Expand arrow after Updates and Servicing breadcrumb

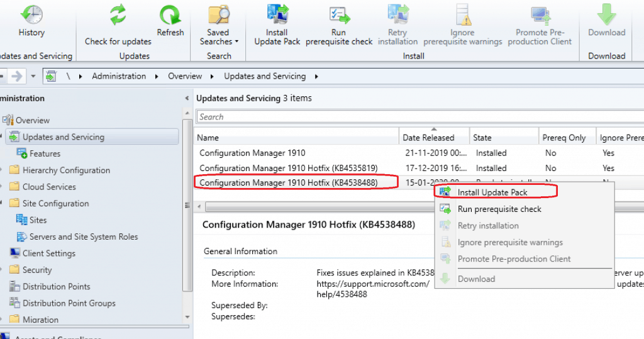coord(316,77)
